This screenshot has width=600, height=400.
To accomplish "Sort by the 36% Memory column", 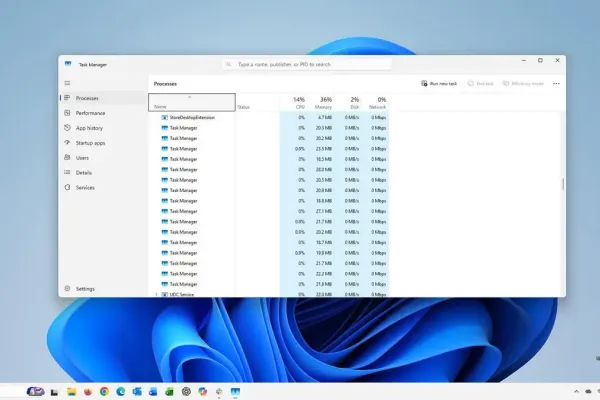I will pyautogui.click(x=321, y=102).
